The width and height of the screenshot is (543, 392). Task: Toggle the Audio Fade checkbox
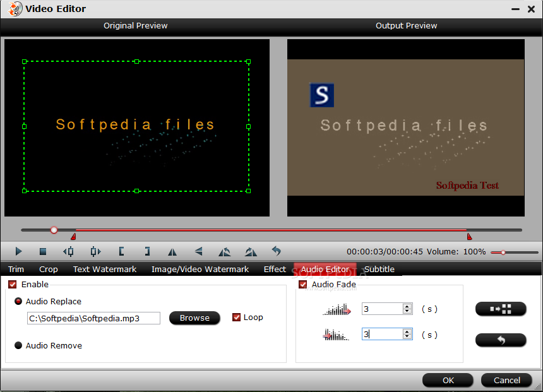click(x=302, y=284)
